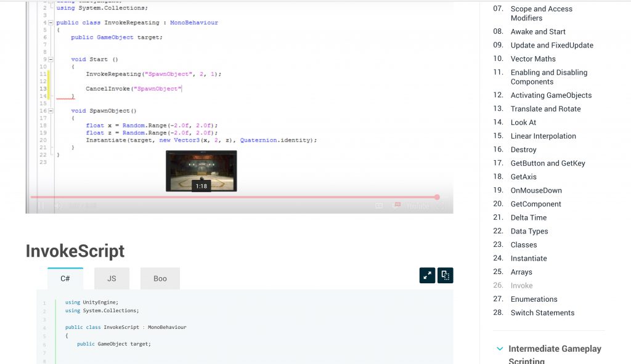
Task: Select the C# code tab
Action: coord(65,278)
